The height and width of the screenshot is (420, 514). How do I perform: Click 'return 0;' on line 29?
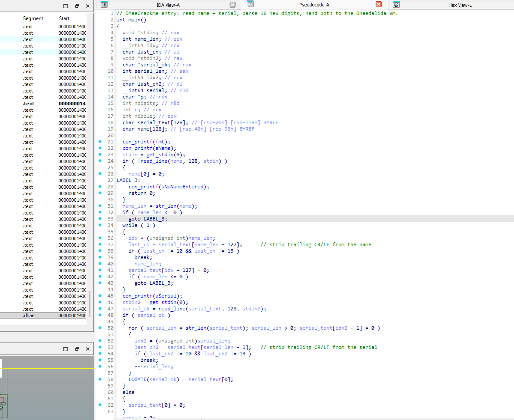142,193
